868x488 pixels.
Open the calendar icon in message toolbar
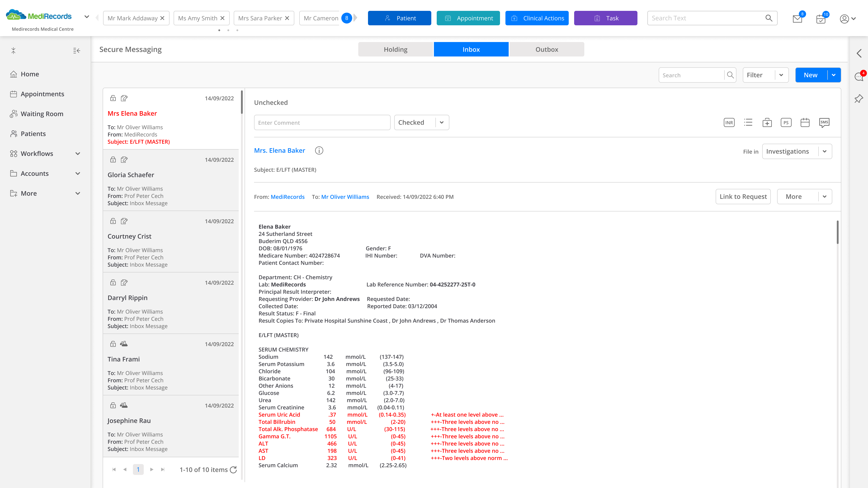805,123
